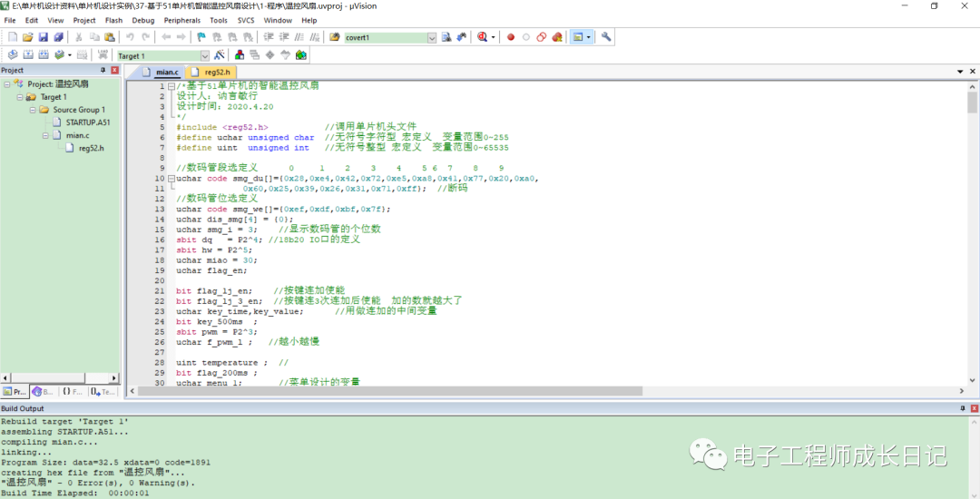This screenshot has height=499, width=980.
Task: Collapse the mian.c tree node
Action: coord(45,135)
